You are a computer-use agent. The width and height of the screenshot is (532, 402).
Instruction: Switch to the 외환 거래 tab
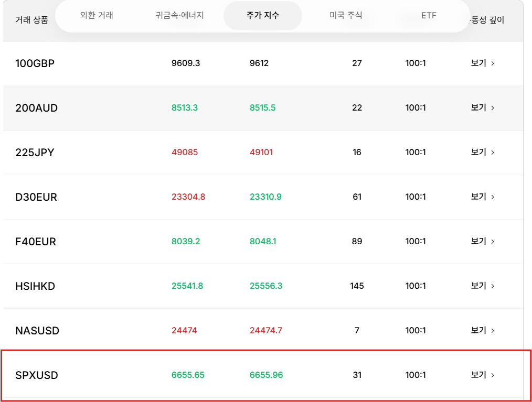pos(97,15)
